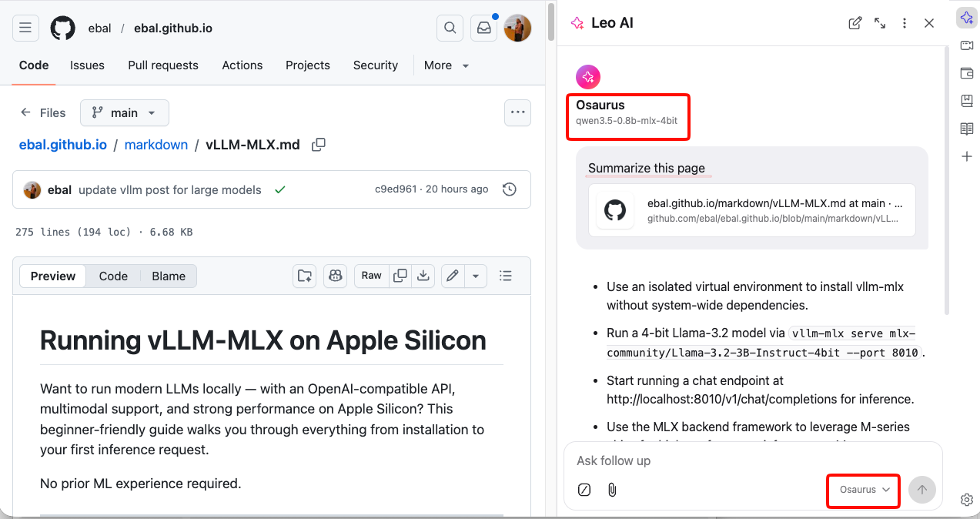Click the Leo AI gradient avatar icon
The image size is (980, 519).
coord(588,77)
